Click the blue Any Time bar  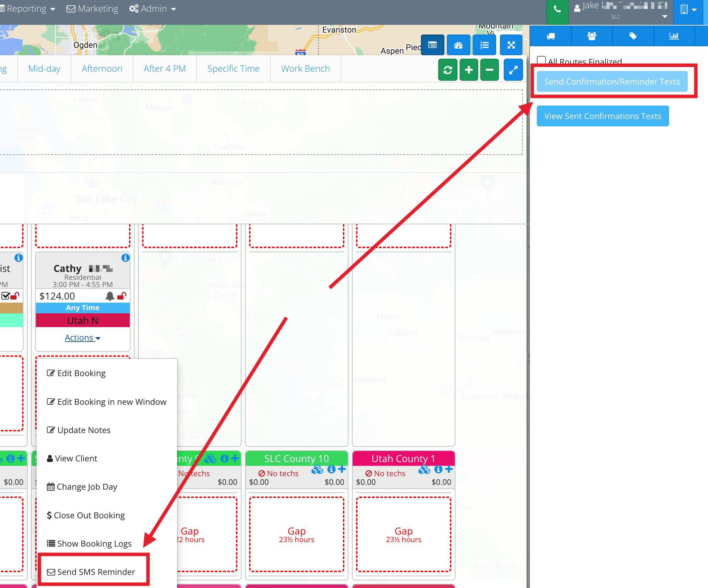point(83,307)
